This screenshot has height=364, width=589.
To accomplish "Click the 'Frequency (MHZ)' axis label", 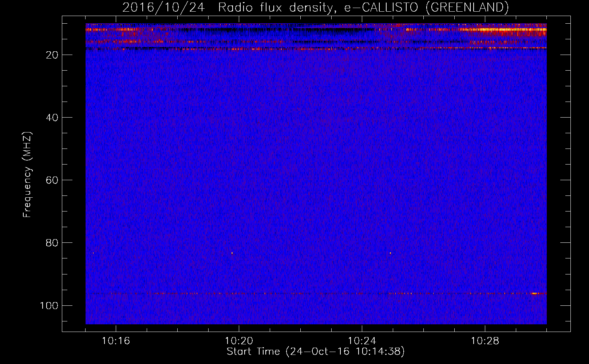I will click(x=27, y=175).
